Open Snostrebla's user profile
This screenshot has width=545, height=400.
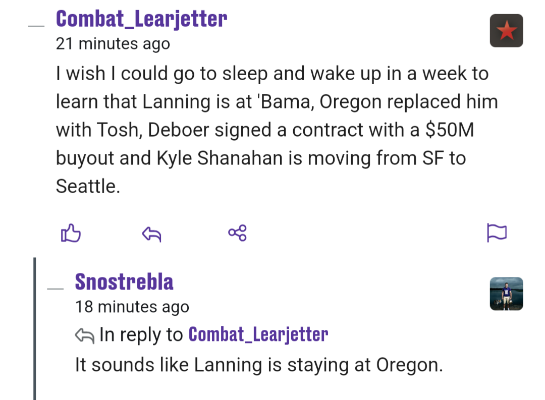(x=124, y=281)
